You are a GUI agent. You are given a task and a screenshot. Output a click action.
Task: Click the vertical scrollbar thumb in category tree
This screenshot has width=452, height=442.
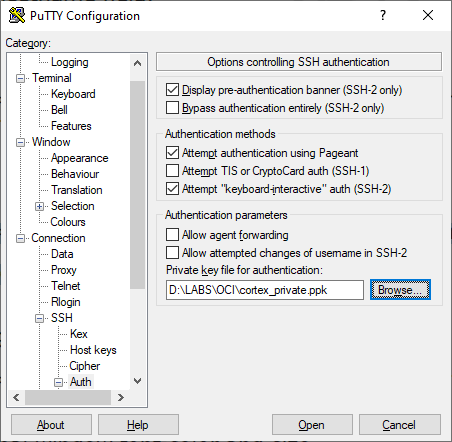(x=137, y=185)
